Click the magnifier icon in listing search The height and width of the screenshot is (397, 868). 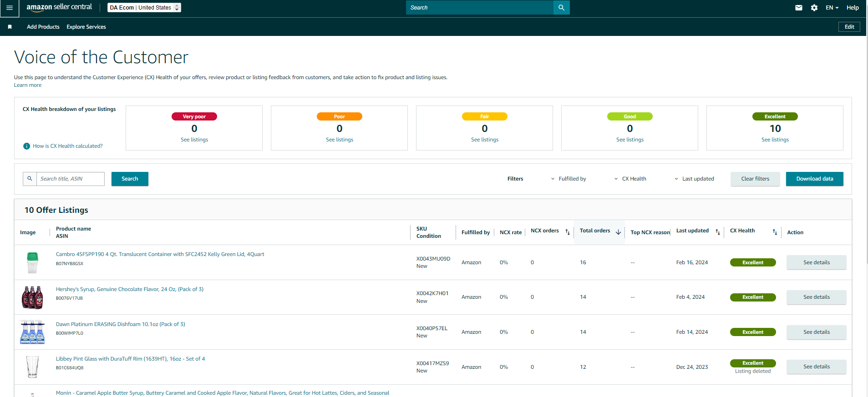(30, 179)
